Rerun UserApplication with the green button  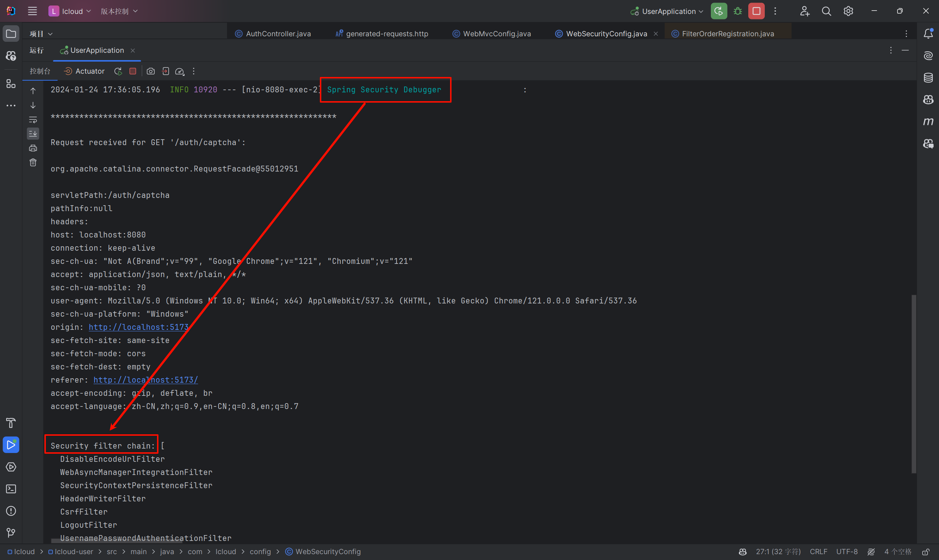pyautogui.click(x=719, y=11)
